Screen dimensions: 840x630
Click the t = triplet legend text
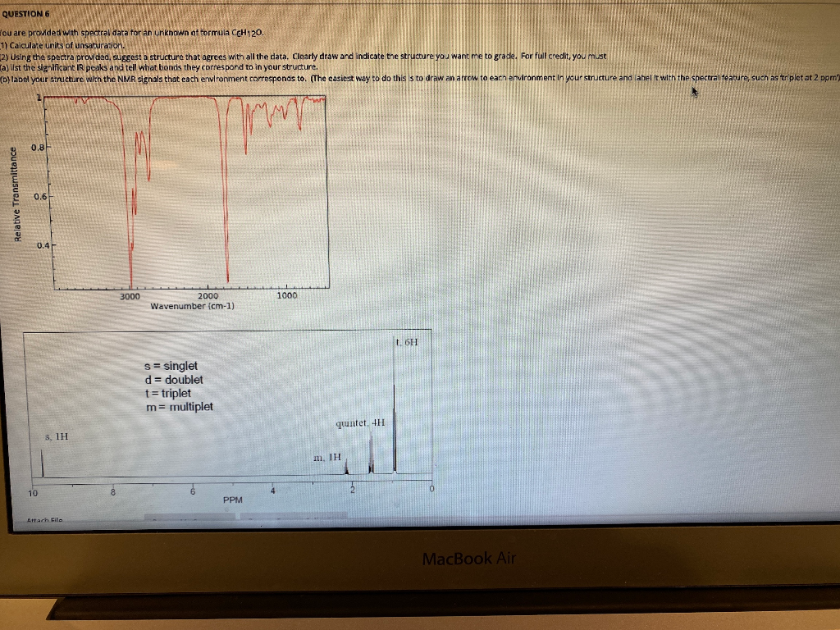point(169,393)
